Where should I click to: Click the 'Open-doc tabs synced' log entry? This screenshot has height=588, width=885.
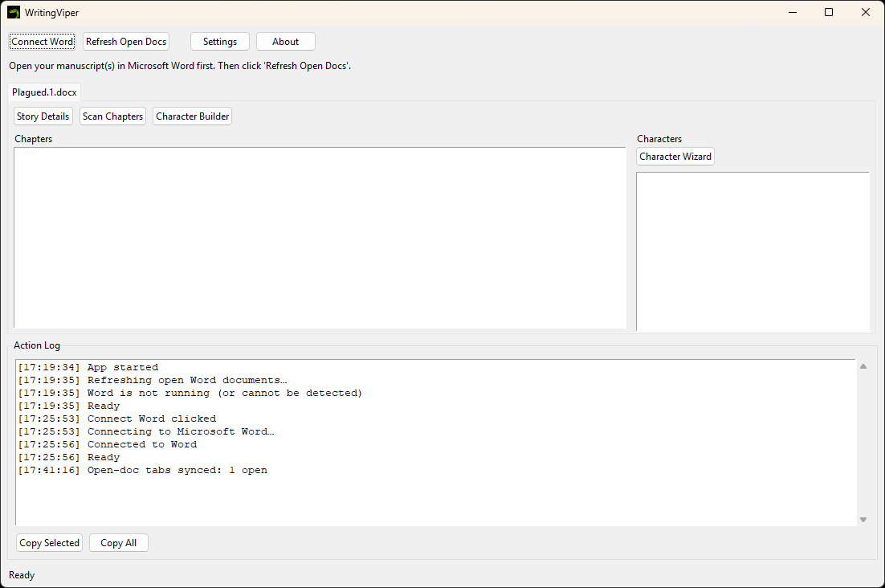coord(177,470)
